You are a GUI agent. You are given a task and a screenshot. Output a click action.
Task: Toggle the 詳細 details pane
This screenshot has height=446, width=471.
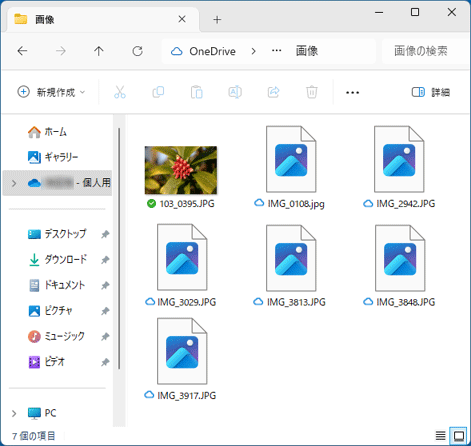tap(431, 92)
